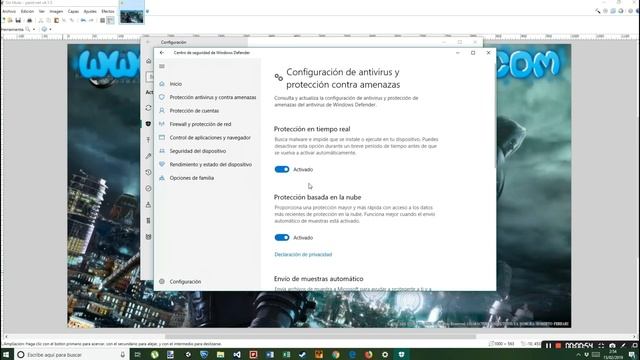Click the developer tools icon in Configuración sidebar
The image size is (640, 360).
click(149, 220)
